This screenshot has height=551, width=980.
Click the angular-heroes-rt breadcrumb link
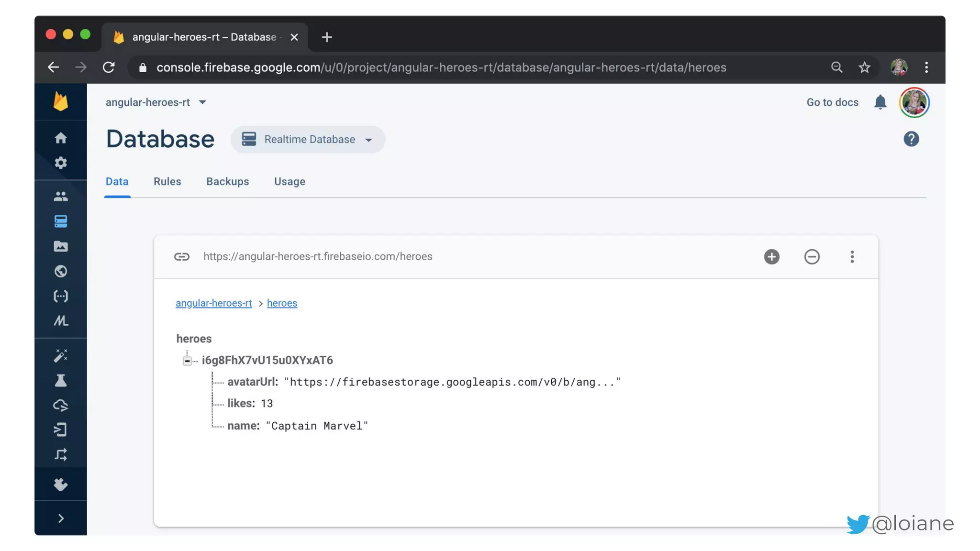coord(213,303)
